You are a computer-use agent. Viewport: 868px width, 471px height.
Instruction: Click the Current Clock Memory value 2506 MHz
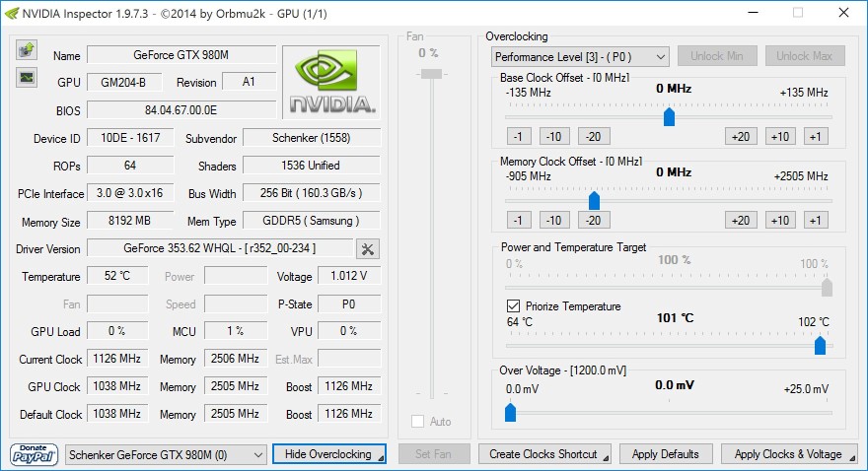[236, 359]
